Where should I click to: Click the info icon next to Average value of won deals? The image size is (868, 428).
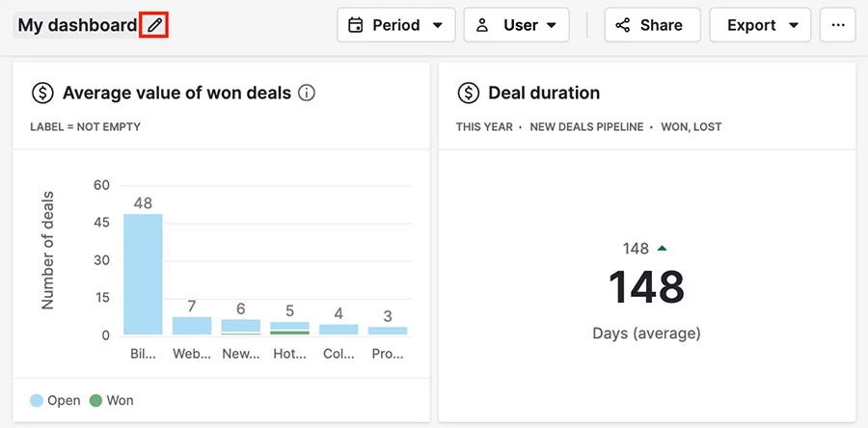pyautogui.click(x=306, y=93)
